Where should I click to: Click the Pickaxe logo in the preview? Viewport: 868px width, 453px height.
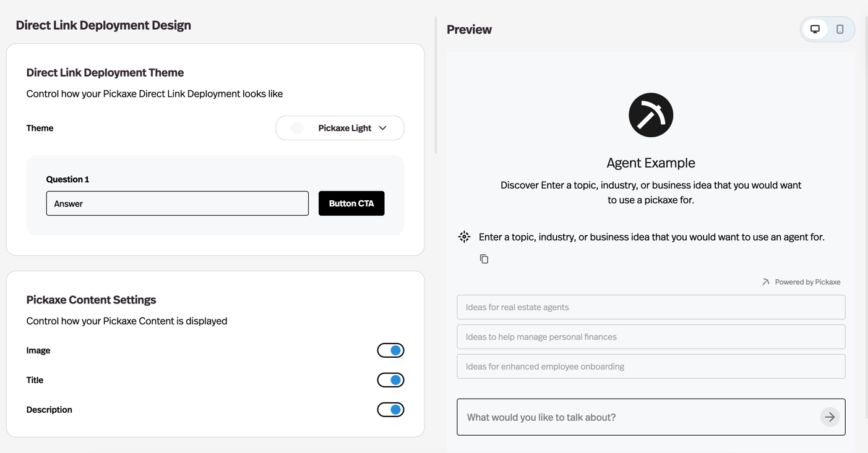tap(650, 114)
